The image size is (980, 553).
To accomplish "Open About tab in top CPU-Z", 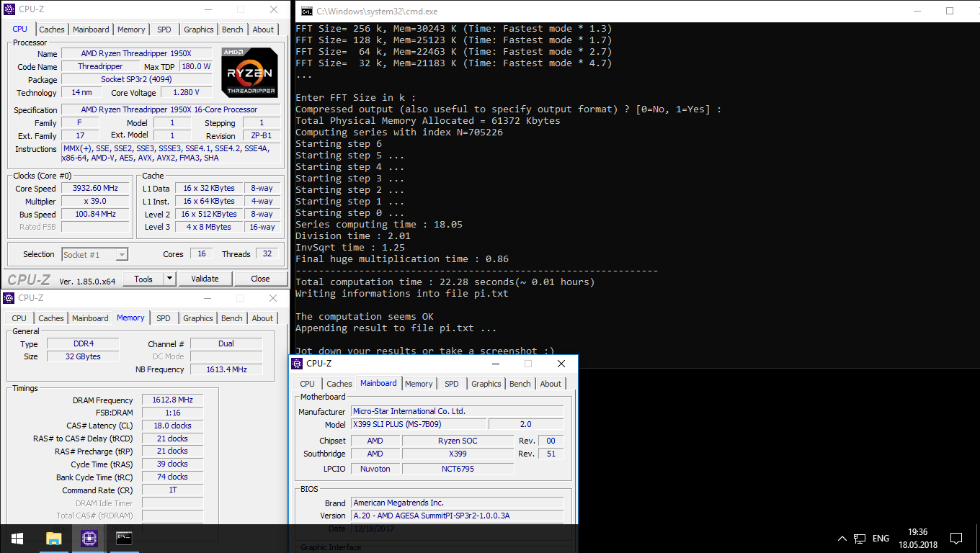I will click(263, 30).
